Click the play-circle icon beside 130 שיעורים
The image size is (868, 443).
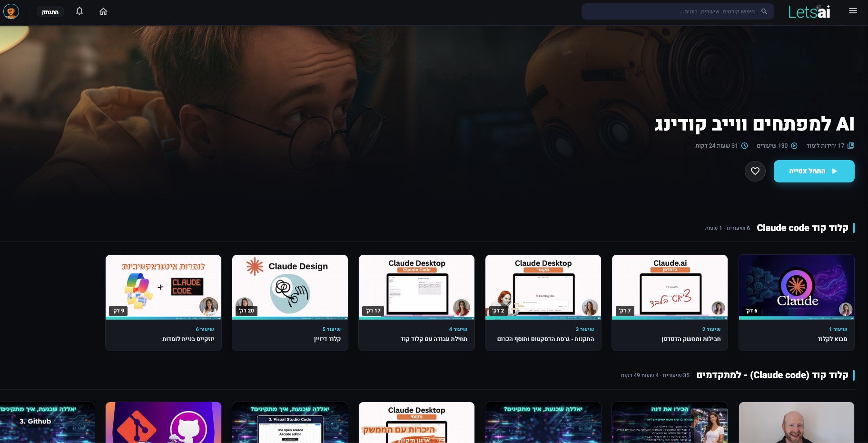pyautogui.click(x=794, y=146)
